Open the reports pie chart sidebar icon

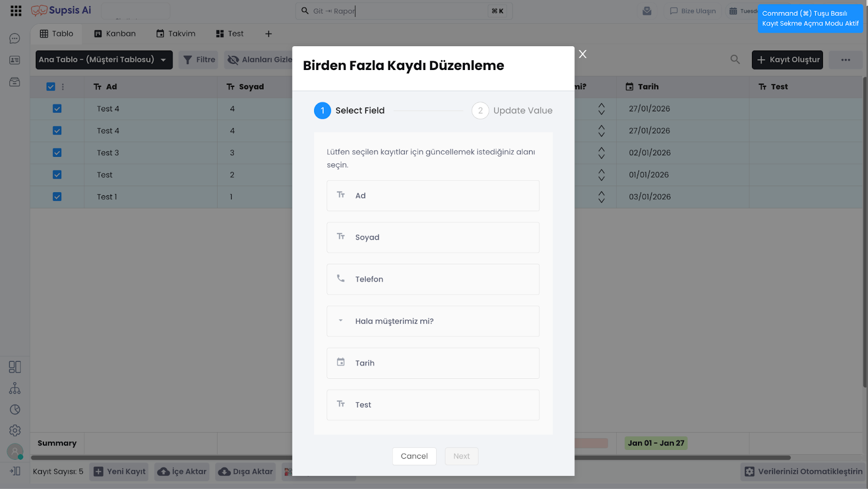15,410
